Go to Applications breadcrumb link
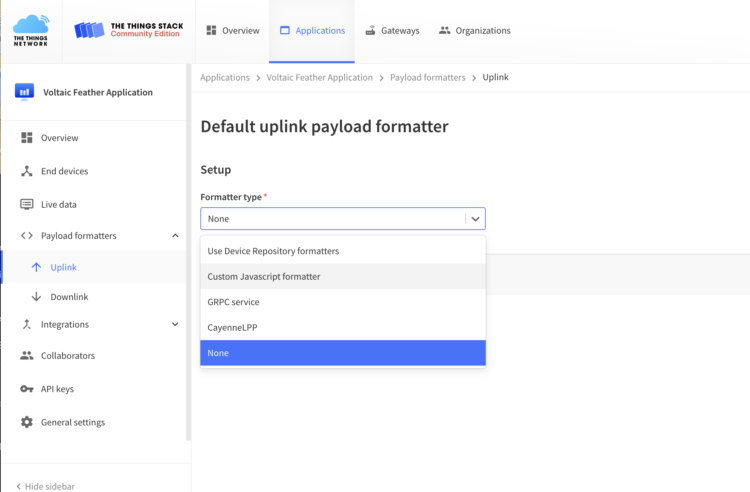This screenshot has height=492, width=750. coord(225,77)
